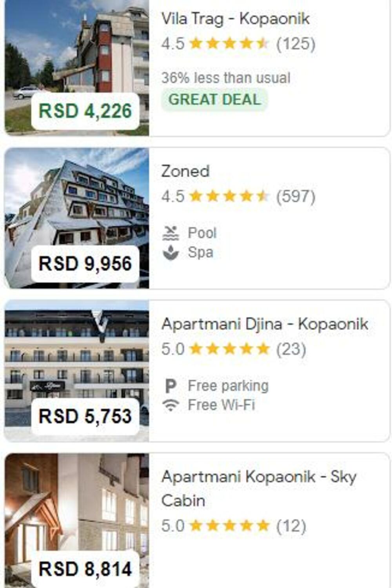Screen dimensions: 392x588
Task: Click the Free Wi-Fi signal icon
Action: (171, 405)
